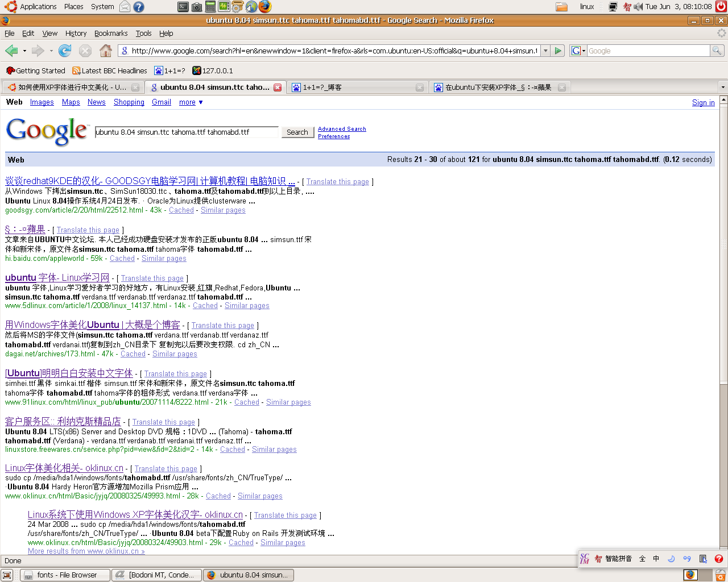The image size is (728, 582).
Task: Go to the Home page
Action: [106, 51]
